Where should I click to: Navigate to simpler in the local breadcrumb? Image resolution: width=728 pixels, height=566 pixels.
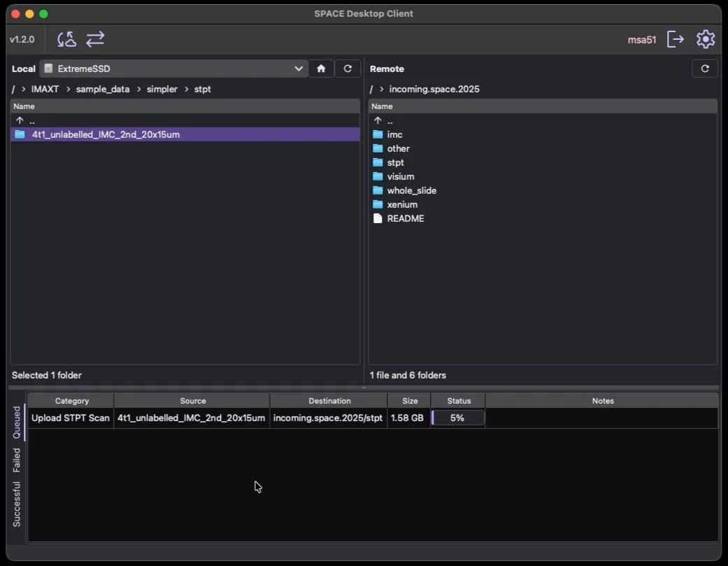pyautogui.click(x=162, y=89)
